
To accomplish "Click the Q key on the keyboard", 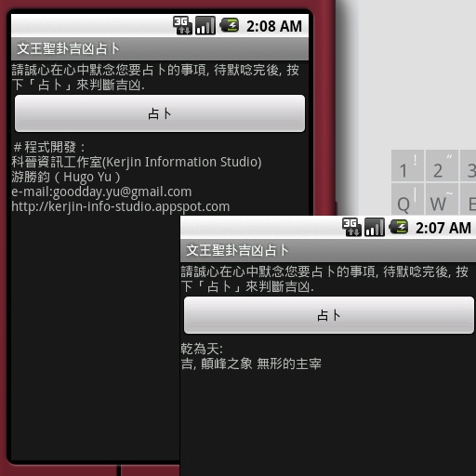I will click(x=407, y=199).
